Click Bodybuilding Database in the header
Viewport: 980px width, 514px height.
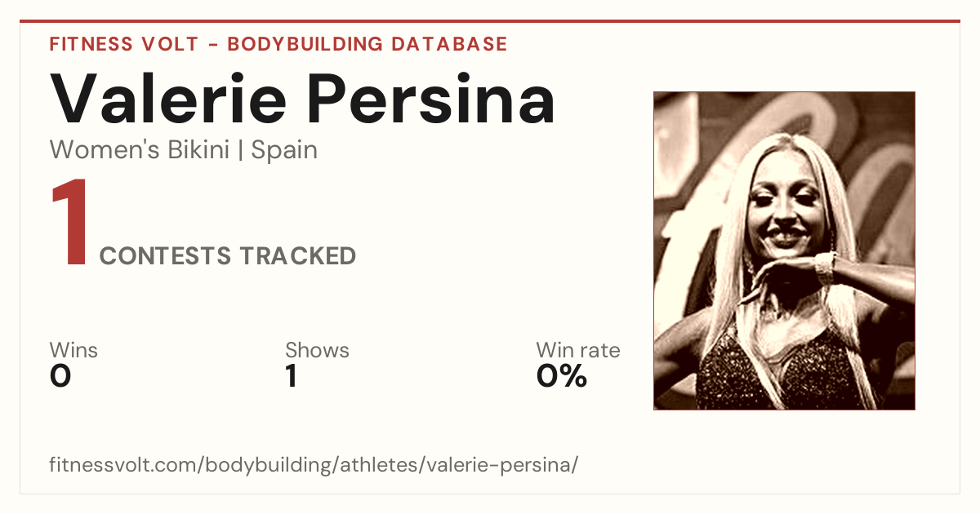[367, 44]
